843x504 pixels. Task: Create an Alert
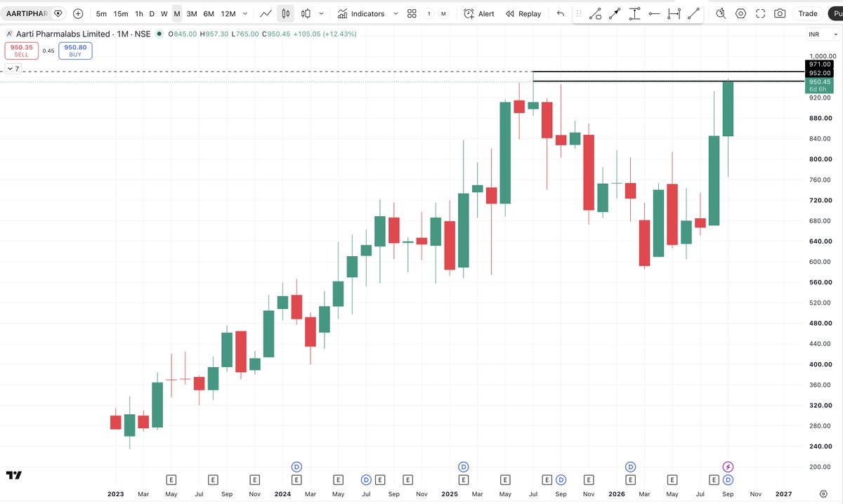(479, 13)
